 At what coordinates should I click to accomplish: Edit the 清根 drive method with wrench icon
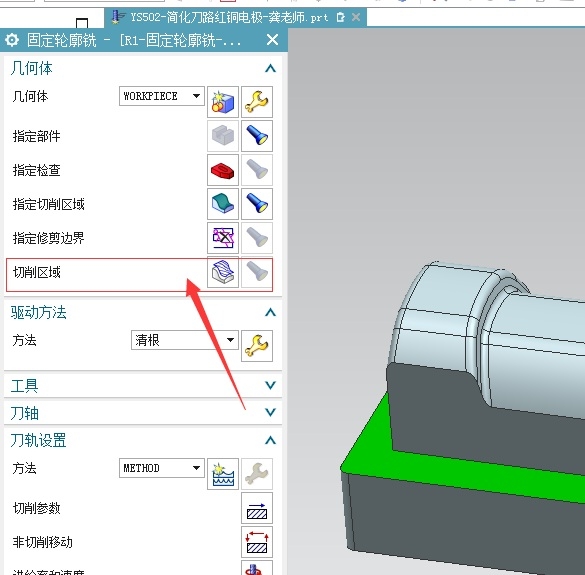pyautogui.click(x=257, y=346)
